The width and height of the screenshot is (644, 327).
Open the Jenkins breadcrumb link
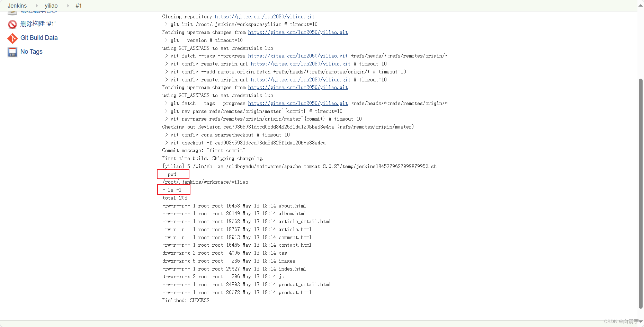17,6
